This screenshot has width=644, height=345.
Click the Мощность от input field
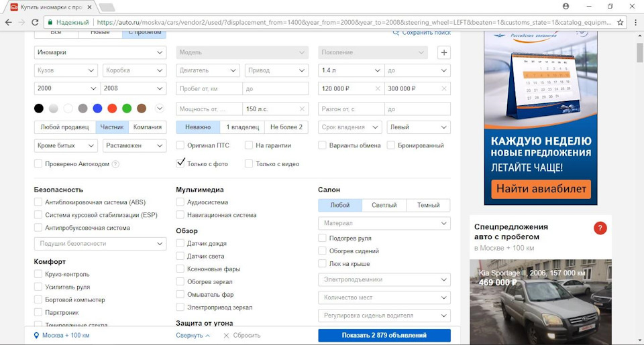pyautogui.click(x=209, y=109)
